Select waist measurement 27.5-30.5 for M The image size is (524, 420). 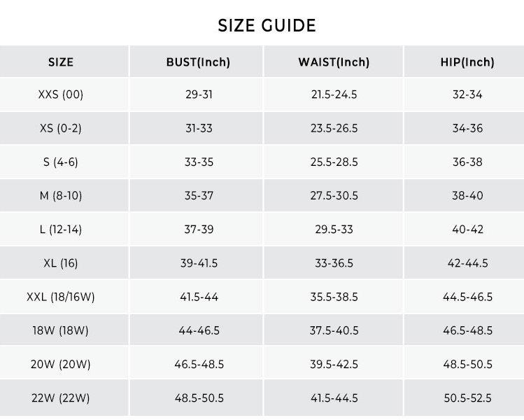click(334, 196)
